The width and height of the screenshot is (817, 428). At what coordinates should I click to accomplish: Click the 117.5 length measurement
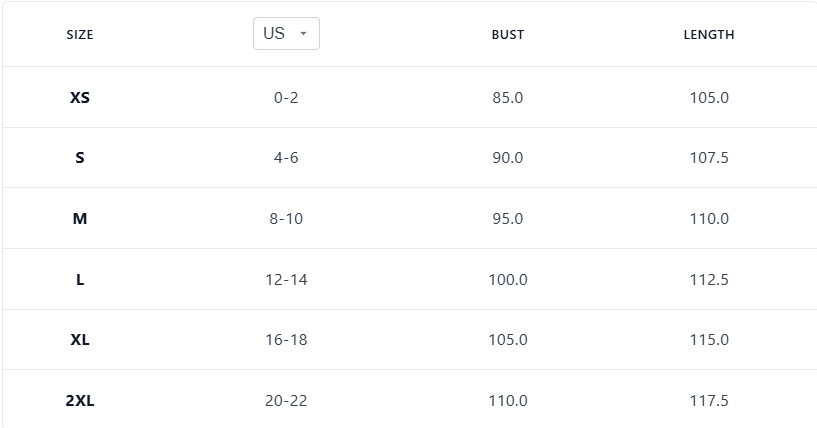[x=708, y=401]
